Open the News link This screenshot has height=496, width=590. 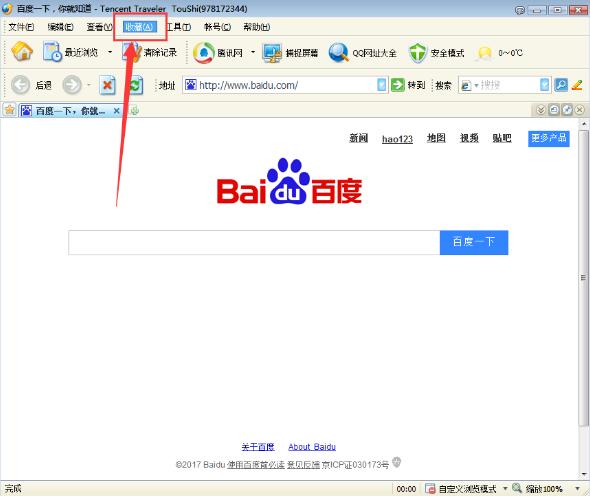(358, 138)
